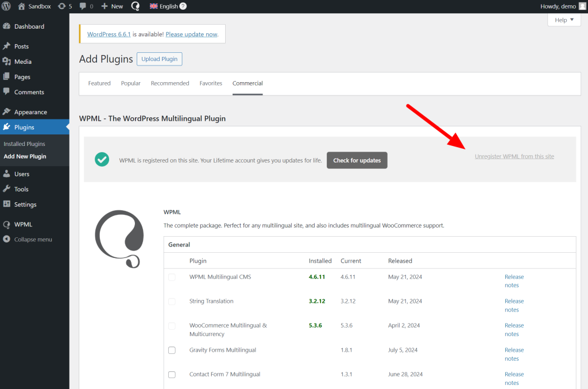The width and height of the screenshot is (588, 389).
Task: Click Unregister WPML from this site link
Action: [514, 156]
